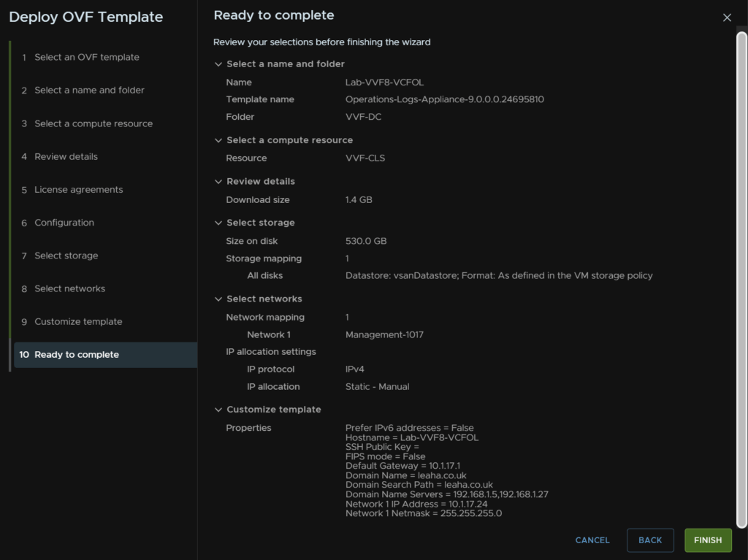Screen dimensions: 748x560
Task: Click the Deploy OVF Template wizard title
Action: pyautogui.click(x=86, y=18)
